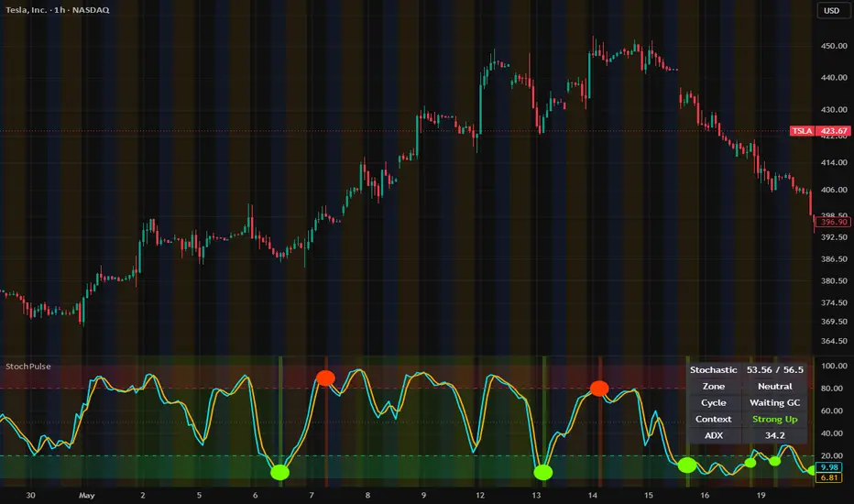
Task: Click the 12 date on the time axis
Action: pos(480,495)
